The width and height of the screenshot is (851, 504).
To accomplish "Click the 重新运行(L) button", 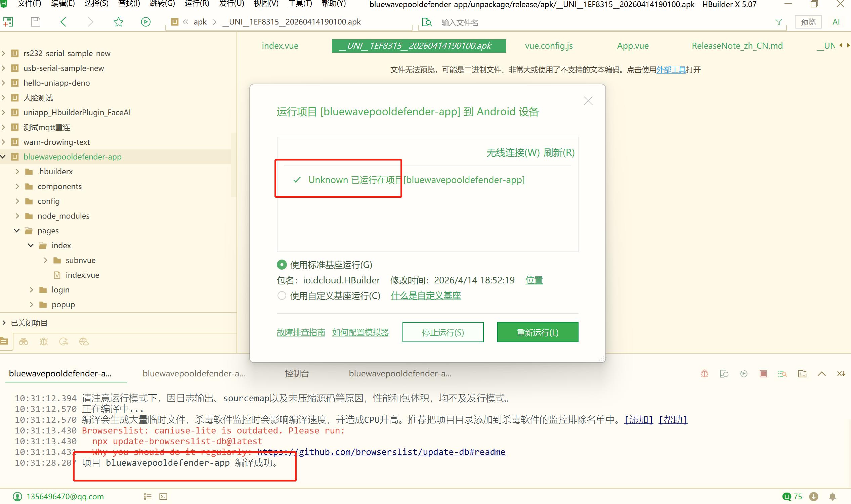I will click(538, 332).
